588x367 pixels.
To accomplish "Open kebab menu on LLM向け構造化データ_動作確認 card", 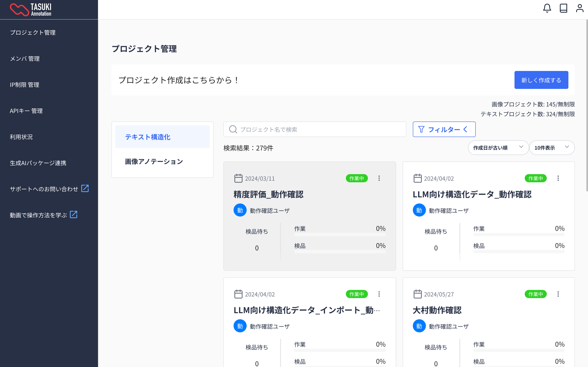I will click(558, 178).
